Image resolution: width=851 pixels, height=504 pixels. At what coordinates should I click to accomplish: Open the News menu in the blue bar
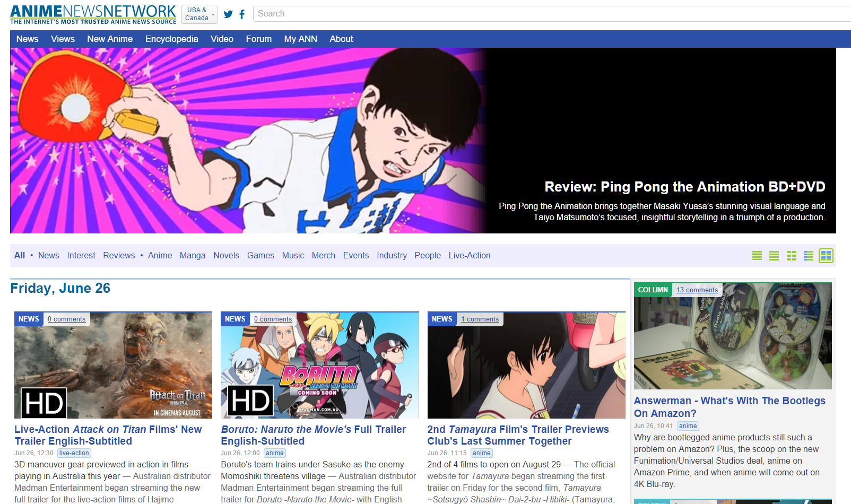tap(27, 39)
